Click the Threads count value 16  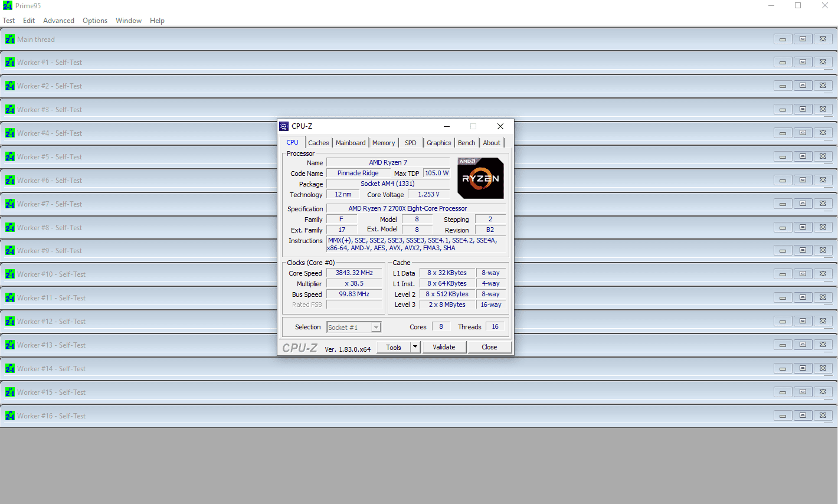click(x=495, y=326)
